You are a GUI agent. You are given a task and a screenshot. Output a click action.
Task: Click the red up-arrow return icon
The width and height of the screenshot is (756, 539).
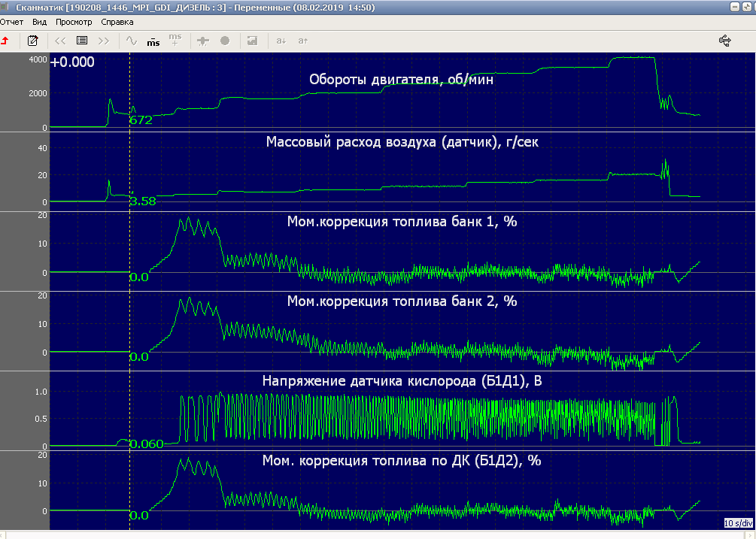point(6,41)
